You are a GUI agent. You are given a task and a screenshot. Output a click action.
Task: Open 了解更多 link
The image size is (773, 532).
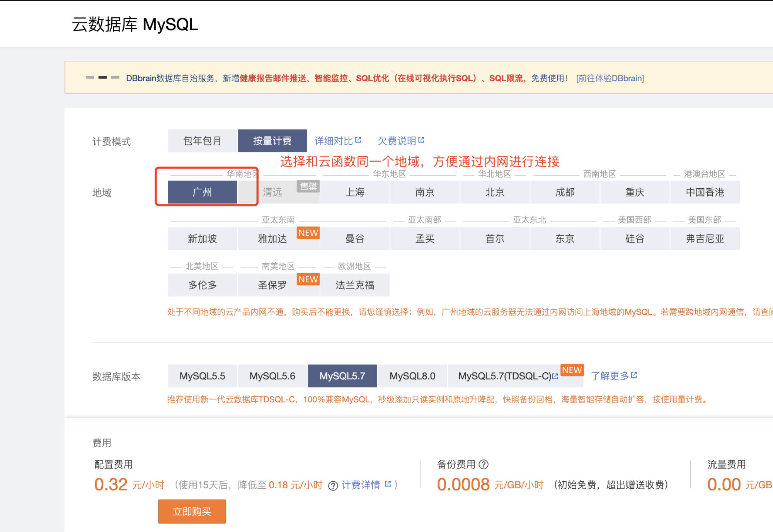(610, 376)
